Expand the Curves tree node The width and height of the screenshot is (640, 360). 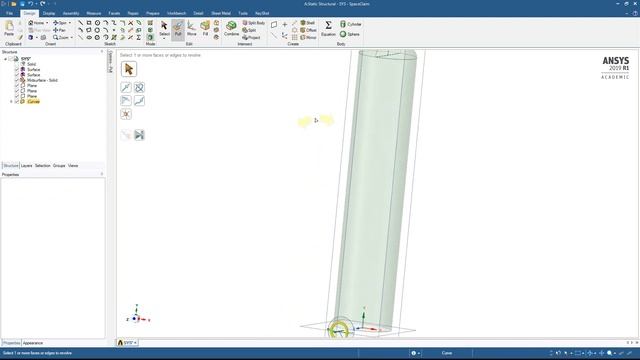point(11,102)
